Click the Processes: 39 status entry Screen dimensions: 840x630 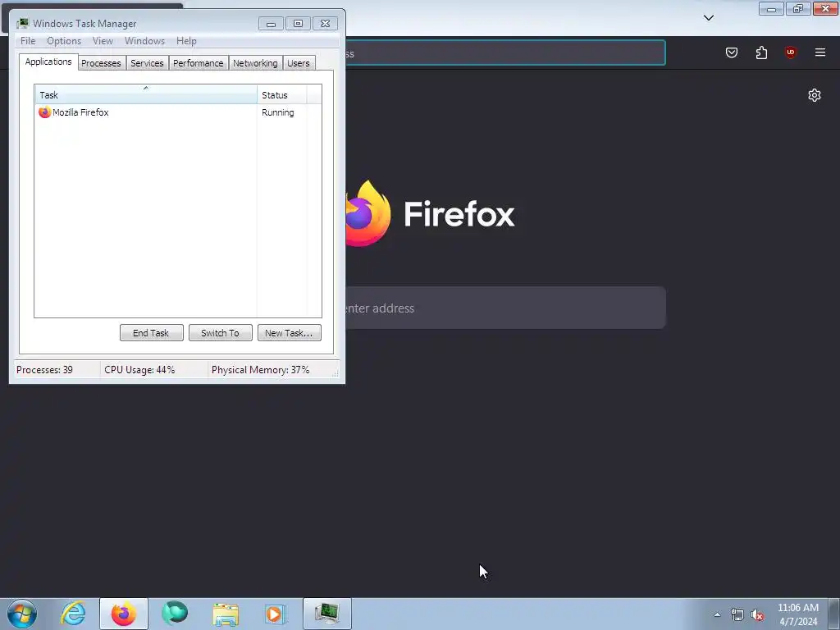[x=44, y=370]
